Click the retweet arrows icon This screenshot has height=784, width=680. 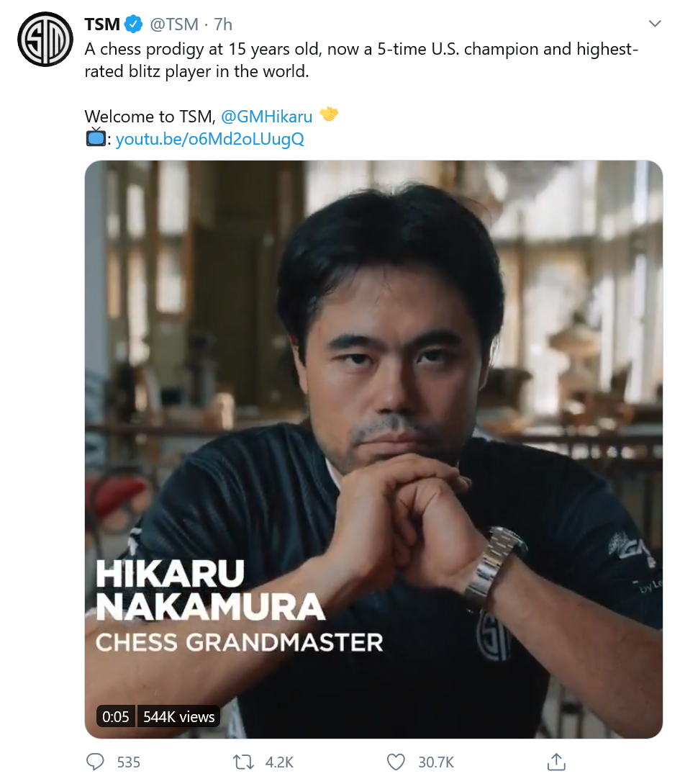(x=242, y=762)
